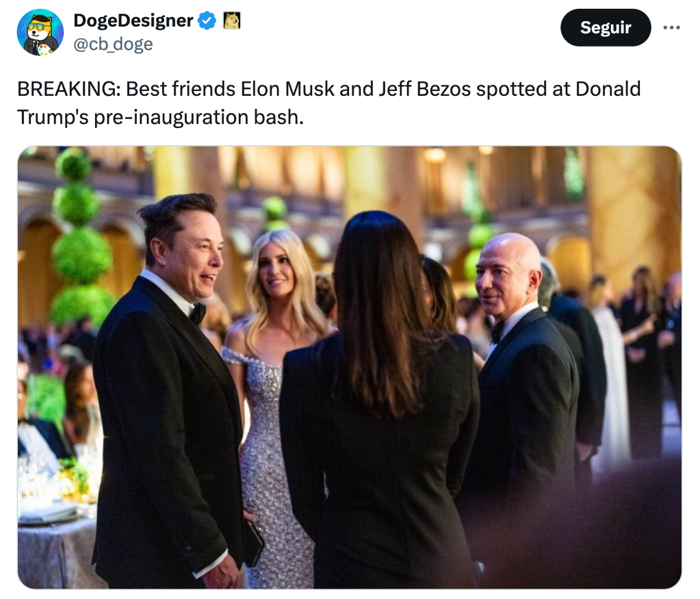Click the @cb_doge handle

point(113,44)
